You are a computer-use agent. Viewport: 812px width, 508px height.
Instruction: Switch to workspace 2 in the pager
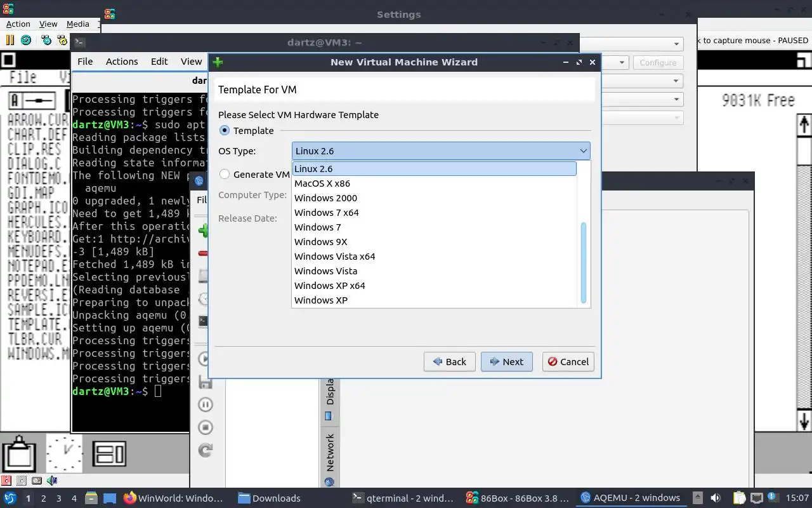tap(43, 498)
